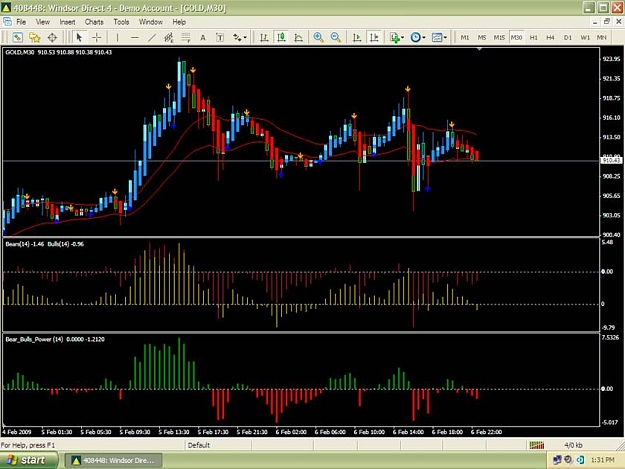Viewport: 625px width, 469px height.
Task: Open the View menu
Action: click(x=43, y=22)
